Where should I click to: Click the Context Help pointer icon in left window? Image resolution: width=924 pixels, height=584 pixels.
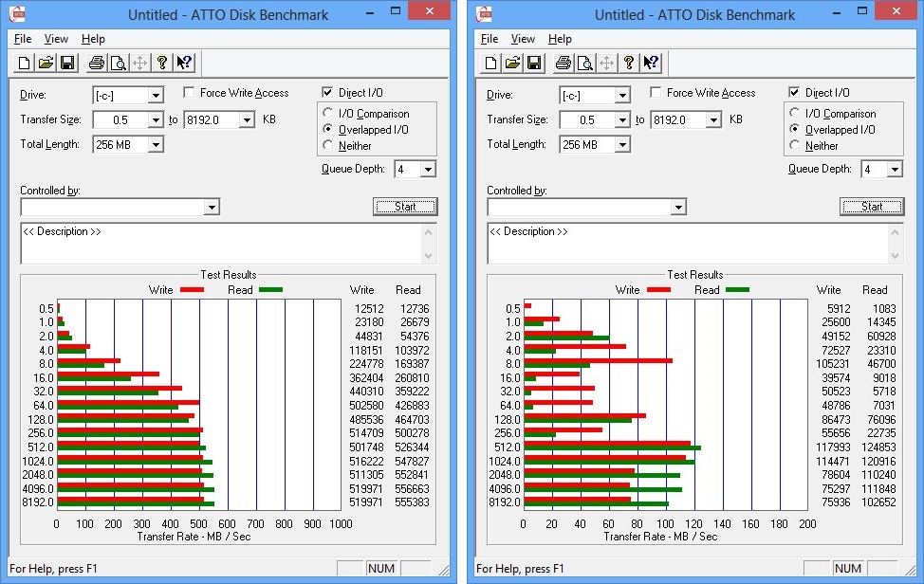(x=184, y=63)
